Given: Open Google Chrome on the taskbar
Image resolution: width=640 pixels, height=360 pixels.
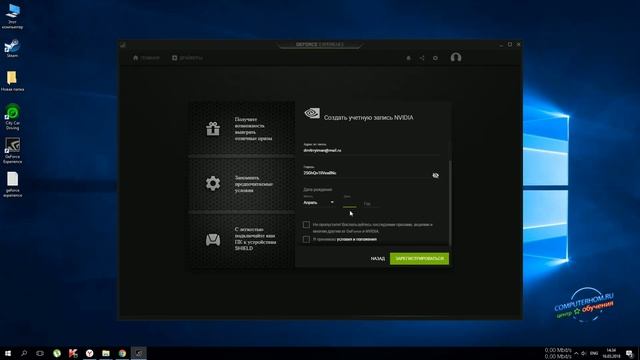Looking at the screenshot, I should 122,353.
